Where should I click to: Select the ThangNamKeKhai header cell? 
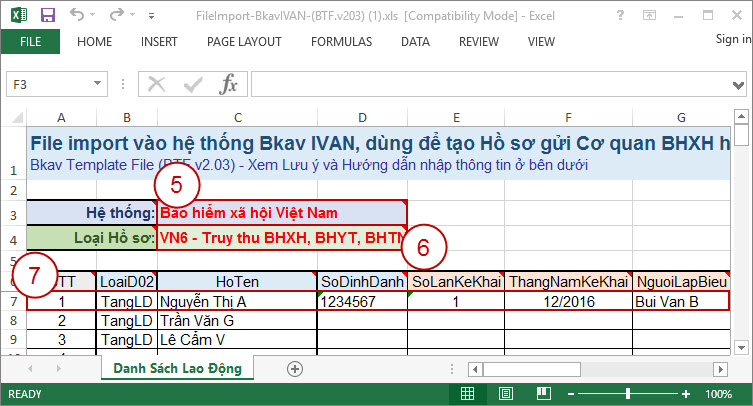pyautogui.click(x=569, y=282)
